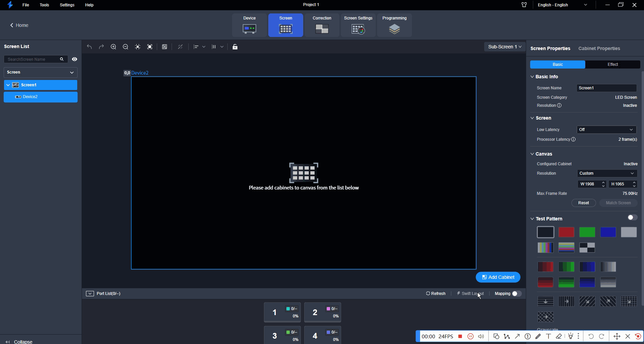Click the zoom in magnifier icon
644x344 pixels.
[x=113, y=47]
